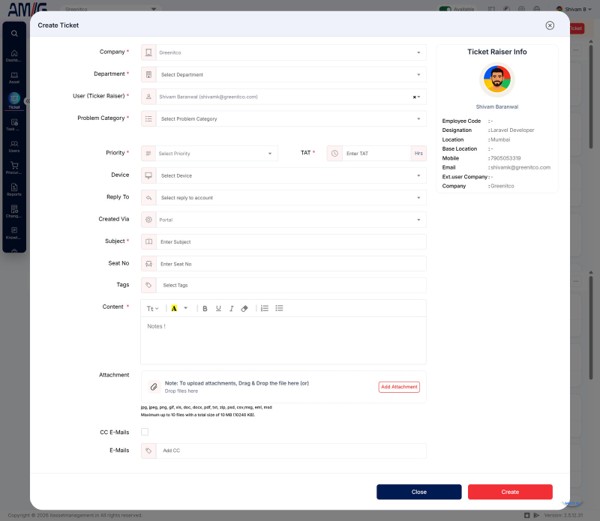
Task: Open the Created Via Portal dropdown
Action: click(x=284, y=220)
